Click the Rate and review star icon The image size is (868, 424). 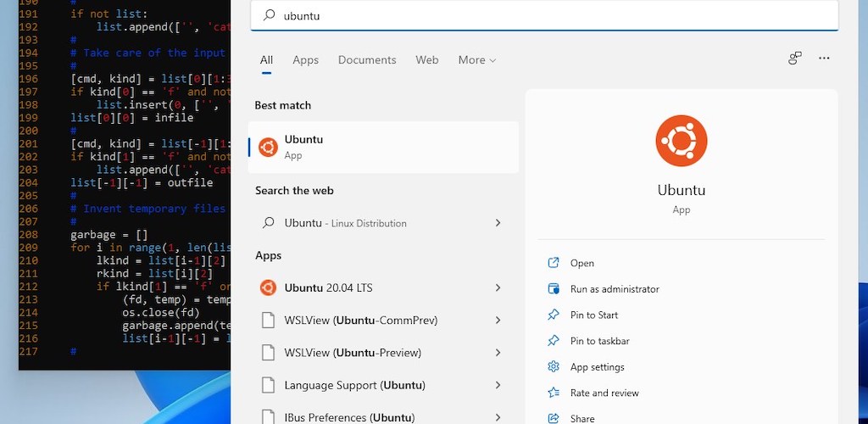(554, 393)
